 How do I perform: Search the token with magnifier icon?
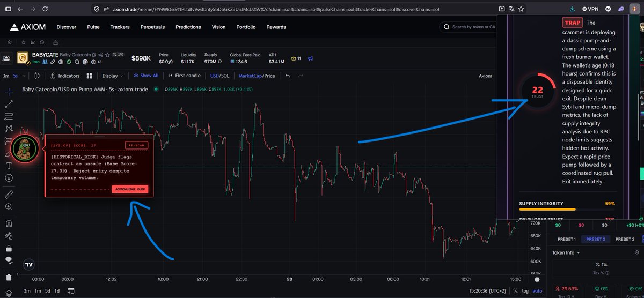point(77,62)
